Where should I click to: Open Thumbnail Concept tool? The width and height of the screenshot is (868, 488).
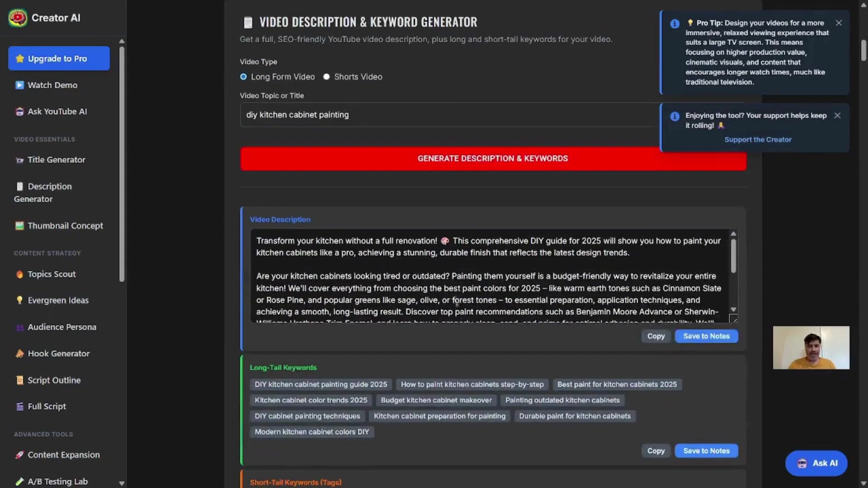[x=65, y=225]
